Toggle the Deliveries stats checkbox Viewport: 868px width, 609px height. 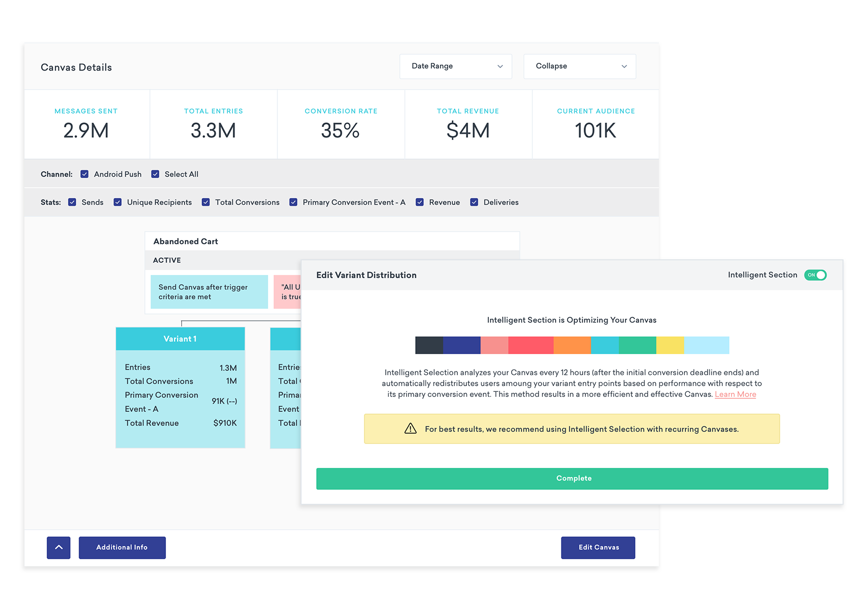(x=474, y=202)
